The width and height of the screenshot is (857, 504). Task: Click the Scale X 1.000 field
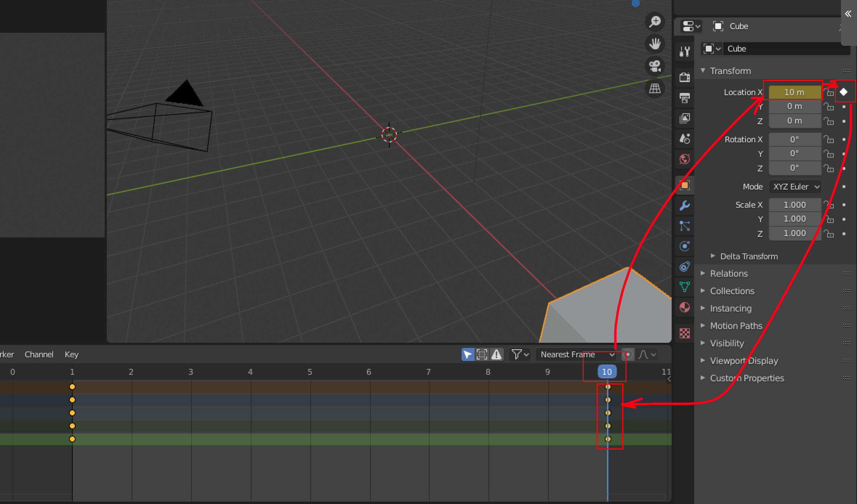point(795,205)
